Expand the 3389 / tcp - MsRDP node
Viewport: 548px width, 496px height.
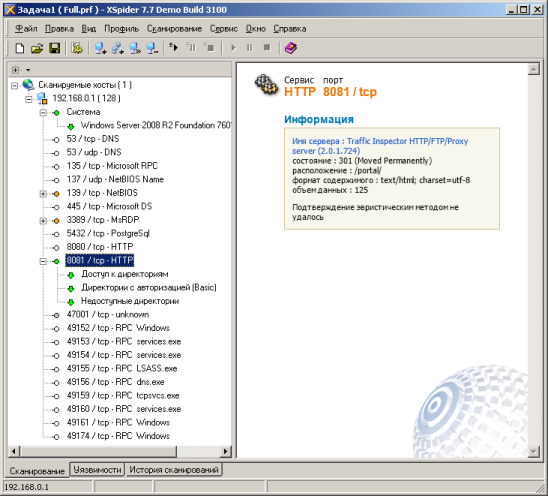coord(43,221)
